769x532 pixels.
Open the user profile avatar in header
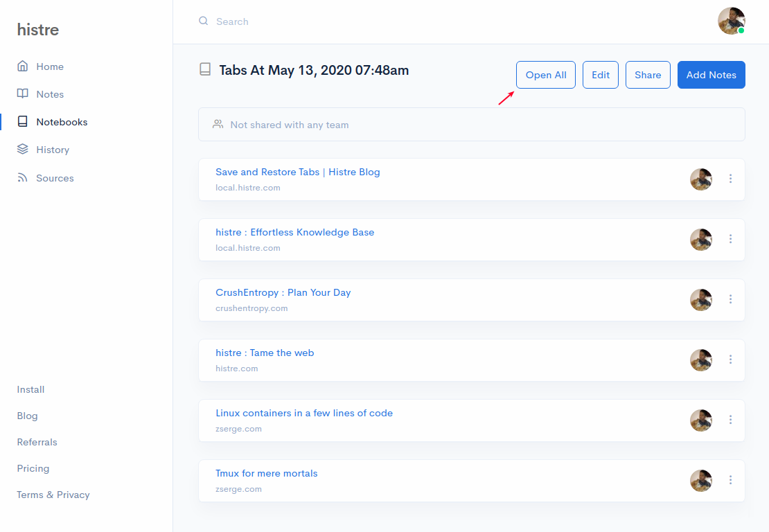point(731,21)
